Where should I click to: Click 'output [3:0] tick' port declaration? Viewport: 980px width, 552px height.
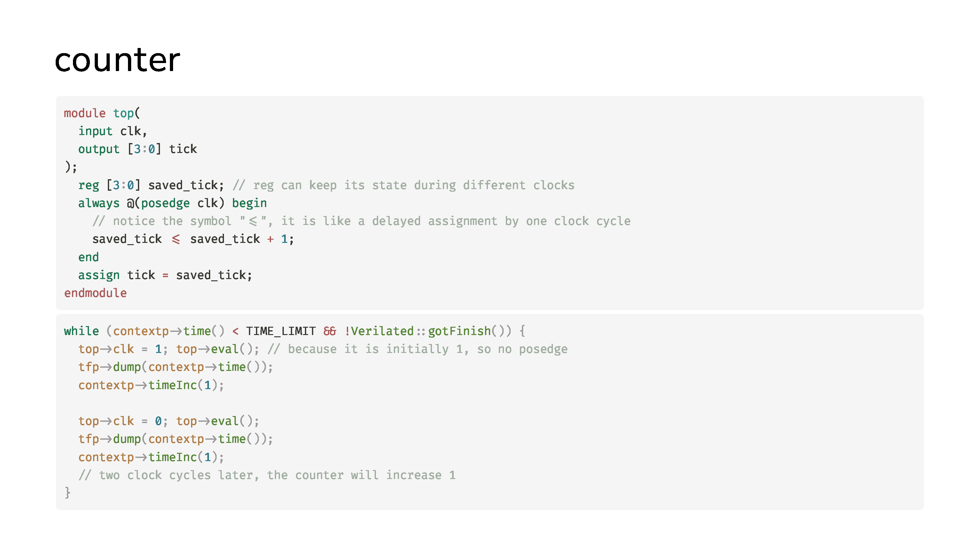coord(137,149)
